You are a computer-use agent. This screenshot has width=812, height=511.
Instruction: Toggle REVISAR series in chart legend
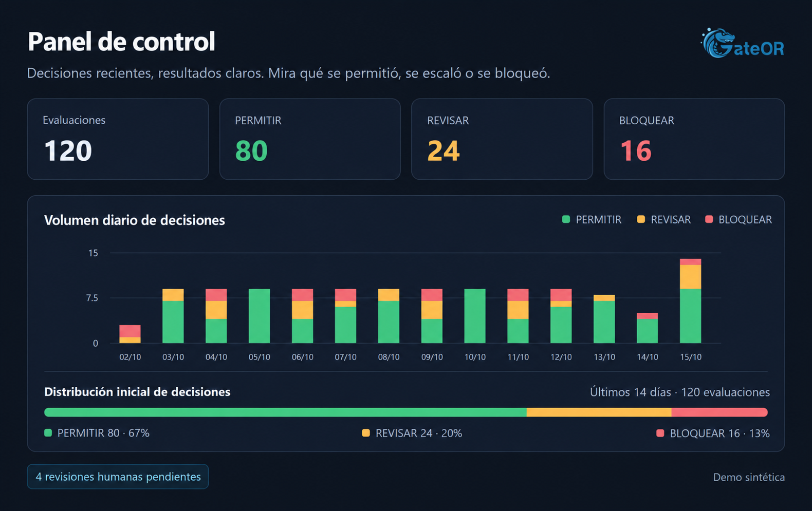click(663, 220)
